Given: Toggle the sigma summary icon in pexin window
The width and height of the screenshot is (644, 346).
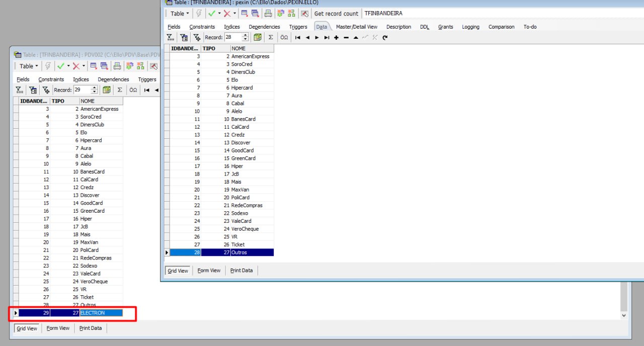Looking at the screenshot, I should tap(271, 37).
